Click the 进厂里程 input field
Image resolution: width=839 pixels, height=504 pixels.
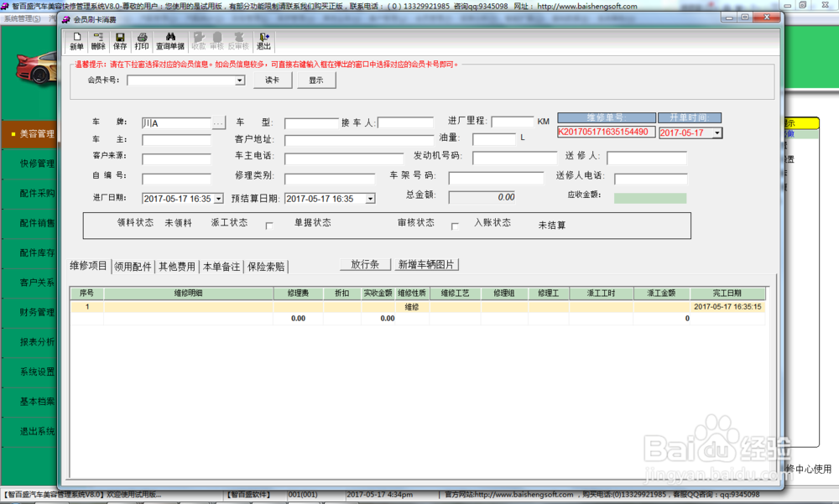coord(513,122)
